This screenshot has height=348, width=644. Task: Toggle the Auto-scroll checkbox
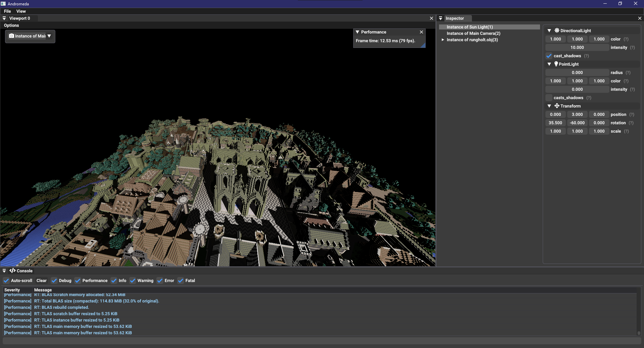[6, 281]
